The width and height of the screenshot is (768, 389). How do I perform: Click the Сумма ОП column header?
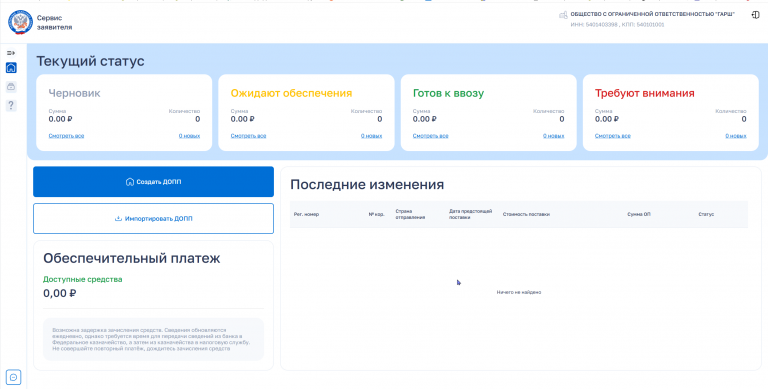(639, 214)
